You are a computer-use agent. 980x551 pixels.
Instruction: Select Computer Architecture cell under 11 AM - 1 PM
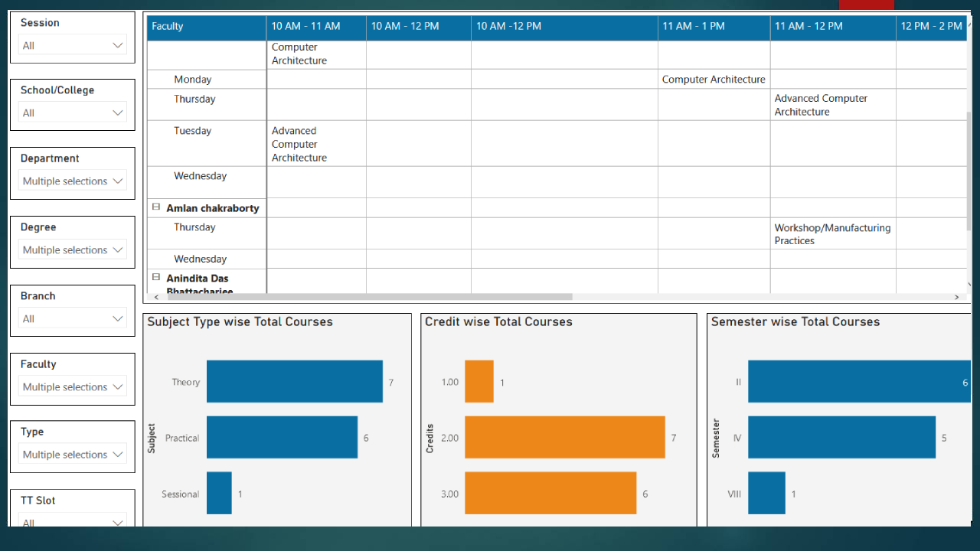tap(713, 79)
